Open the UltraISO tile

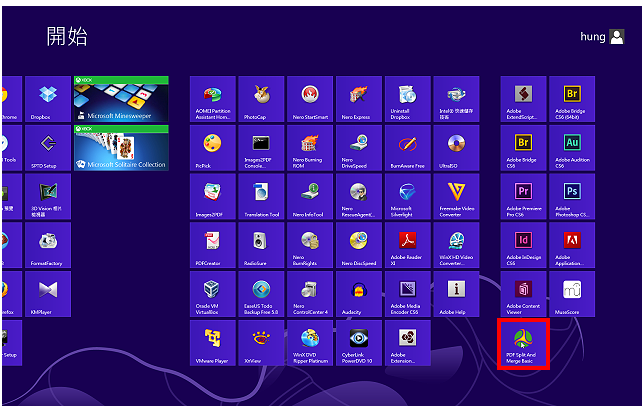pos(456,148)
